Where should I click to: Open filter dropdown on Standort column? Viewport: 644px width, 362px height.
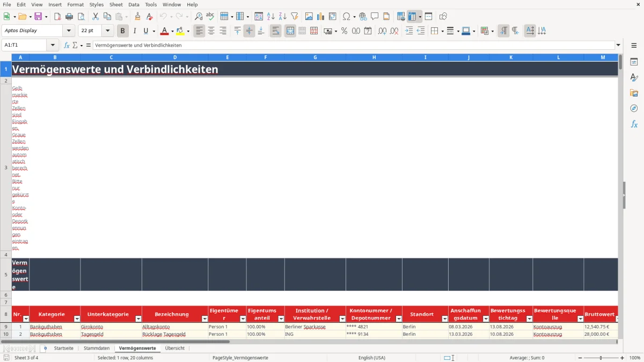point(444,319)
